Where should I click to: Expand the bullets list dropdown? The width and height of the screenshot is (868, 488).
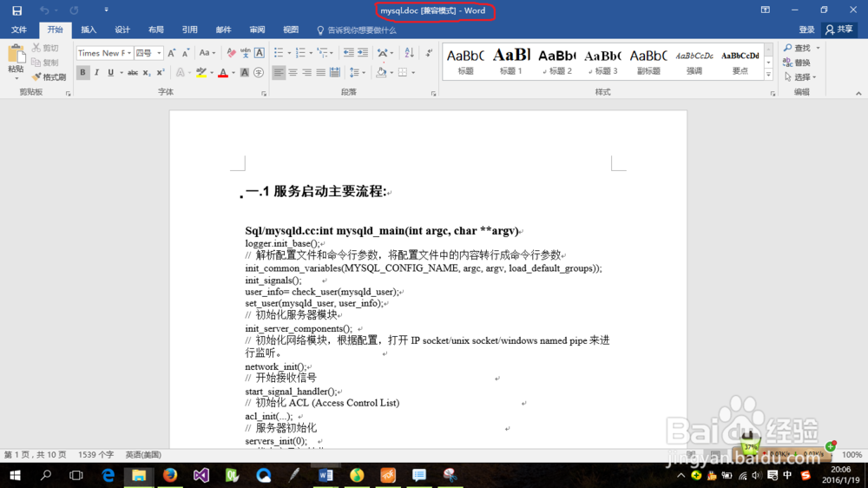click(x=289, y=53)
